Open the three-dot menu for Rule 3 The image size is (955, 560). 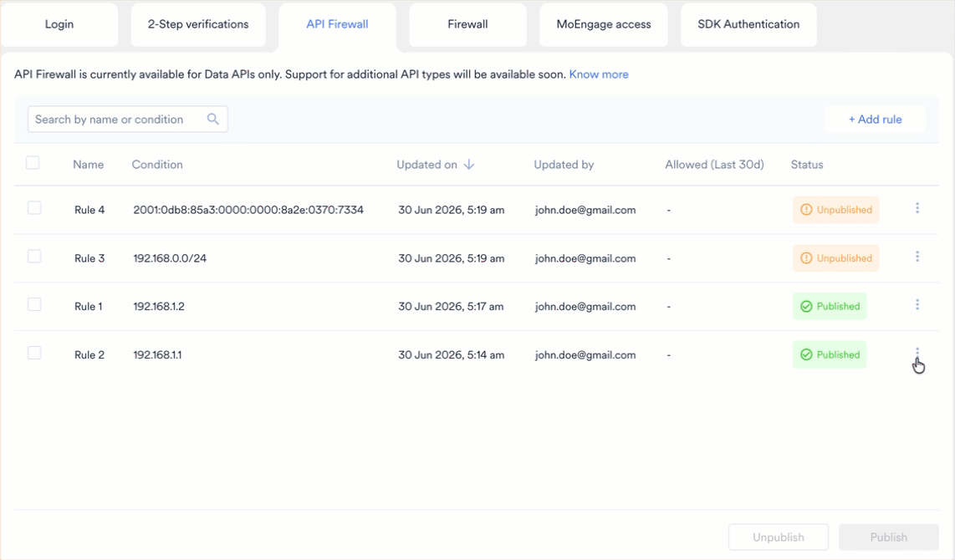tap(917, 257)
